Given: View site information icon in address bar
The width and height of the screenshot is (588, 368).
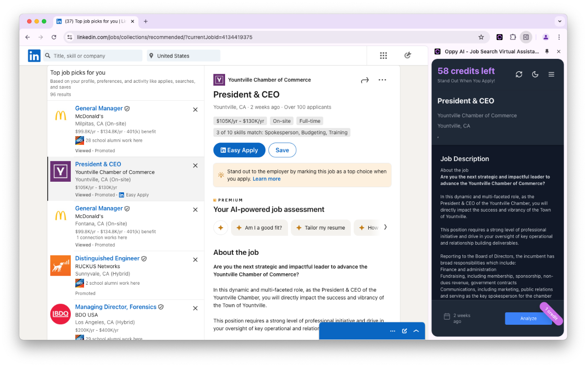Looking at the screenshot, I should (x=69, y=37).
